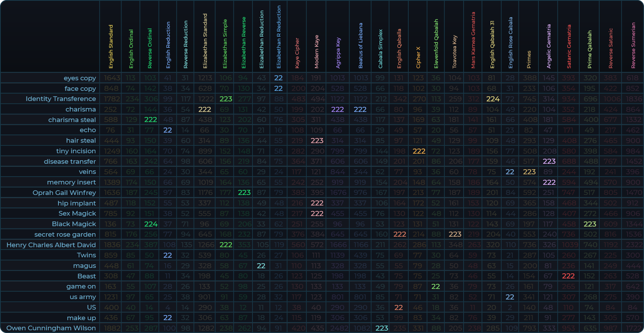Screen dimensions: 644x333
Task: Click the 'tiny incision' phrase label
Action: (x=76, y=151)
